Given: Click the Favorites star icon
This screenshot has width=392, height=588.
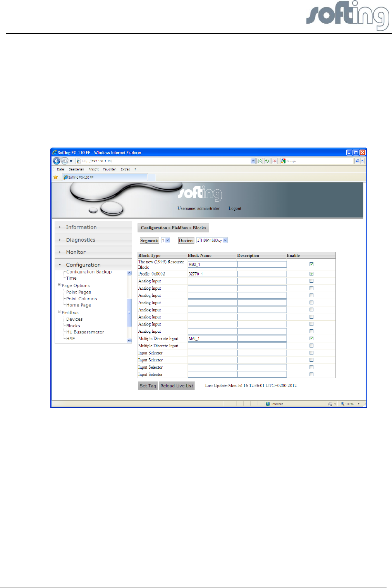Looking at the screenshot, I should point(56,177).
